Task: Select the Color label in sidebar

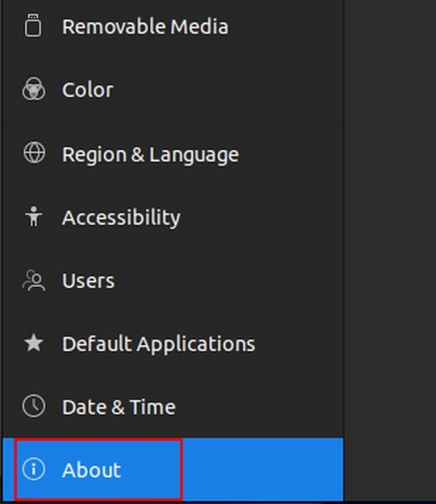Action: [88, 90]
